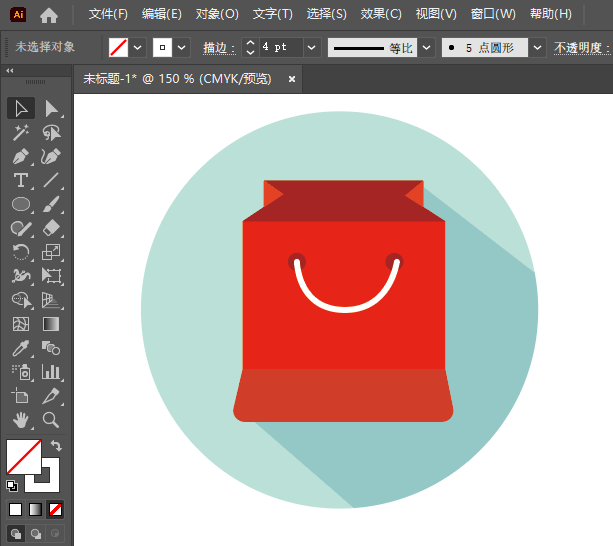
Task: Select the Mesh tool
Action: pyautogui.click(x=21, y=324)
